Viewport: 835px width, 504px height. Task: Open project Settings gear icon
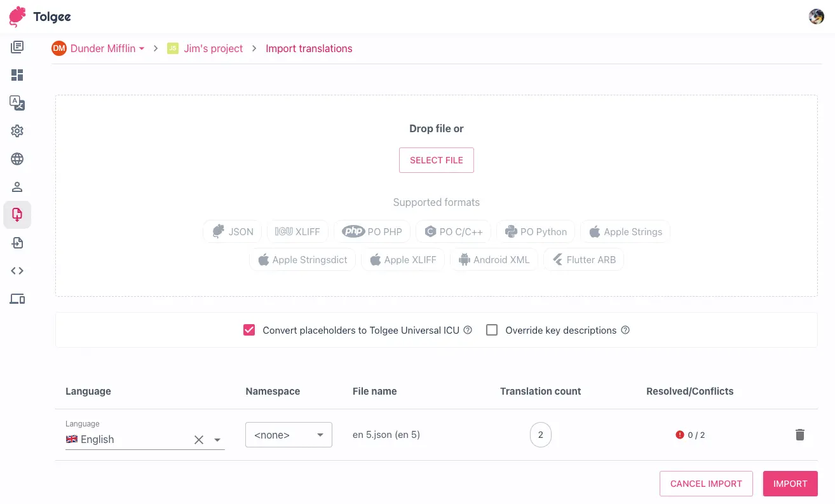(x=17, y=131)
